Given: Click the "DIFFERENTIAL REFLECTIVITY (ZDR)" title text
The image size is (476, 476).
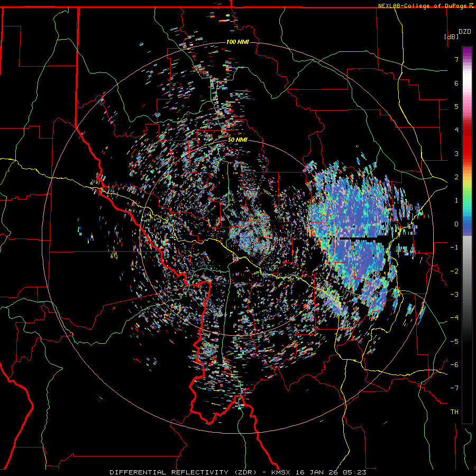Looking at the screenshot, I should tap(184, 472).
